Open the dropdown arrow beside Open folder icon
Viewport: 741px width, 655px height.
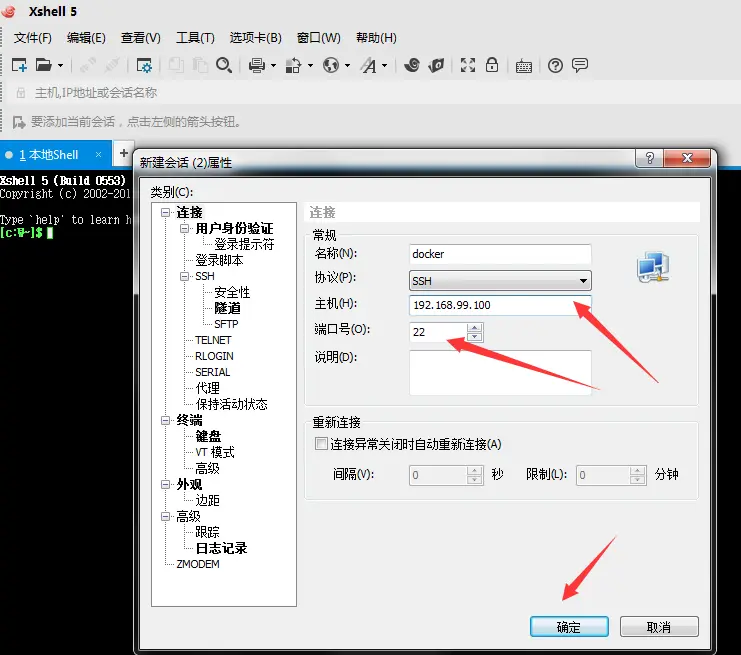[x=60, y=65]
